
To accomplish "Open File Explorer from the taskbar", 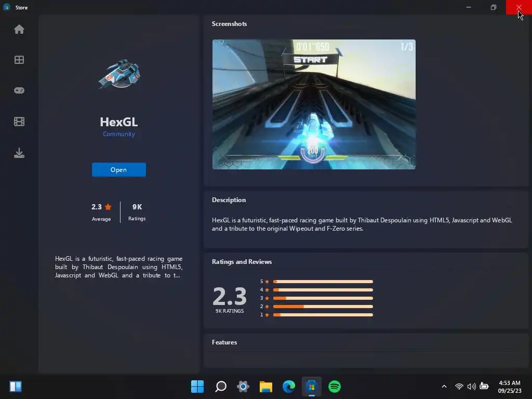I will (x=266, y=387).
